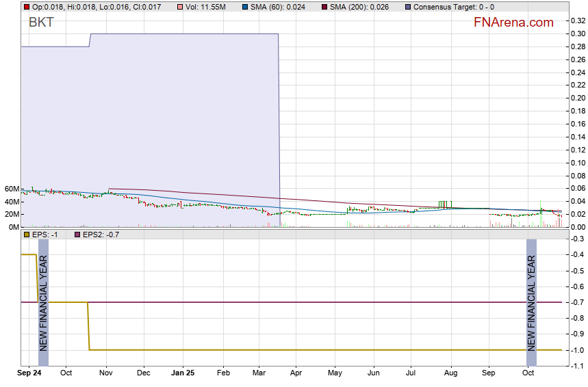The image size is (588, 387).
Task: Click the gold EPS legend swatch
Action: pos(26,235)
